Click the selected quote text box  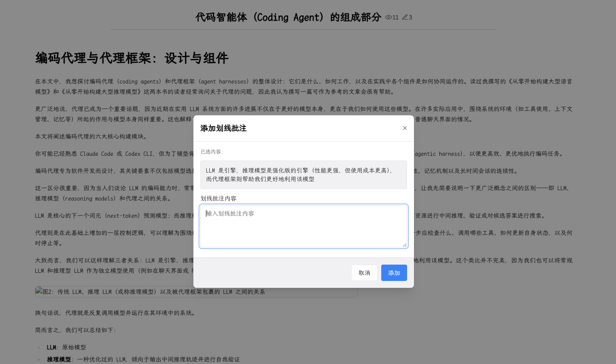[303, 175]
